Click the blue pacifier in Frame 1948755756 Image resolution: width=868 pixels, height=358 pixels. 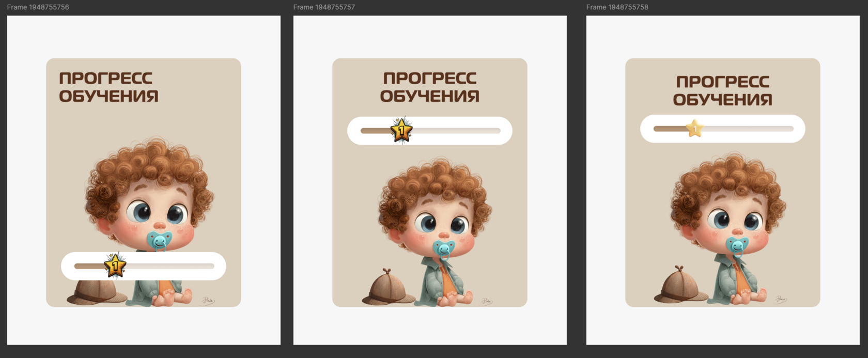[x=159, y=241]
